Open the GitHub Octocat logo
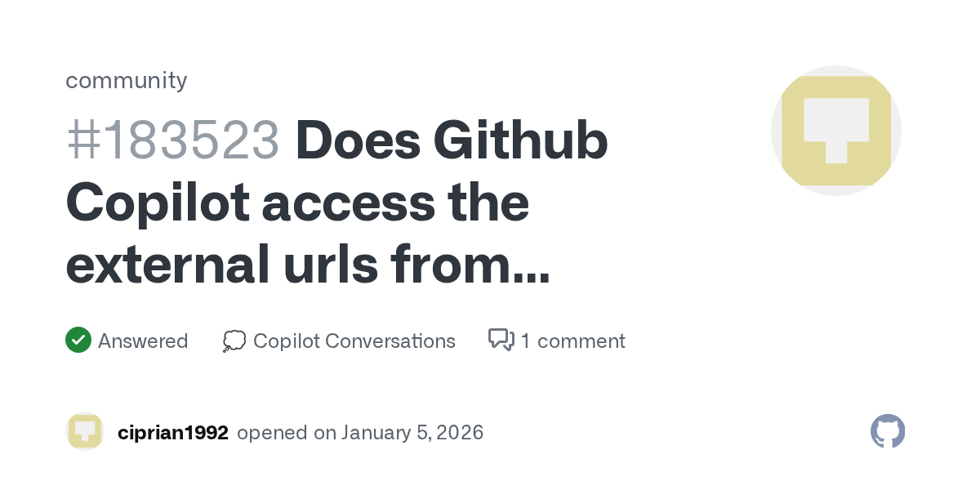This screenshot has width=980, height=490. (x=888, y=431)
